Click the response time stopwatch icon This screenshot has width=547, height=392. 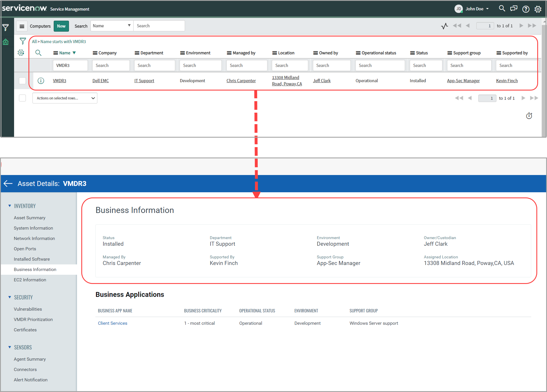[529, 116]
